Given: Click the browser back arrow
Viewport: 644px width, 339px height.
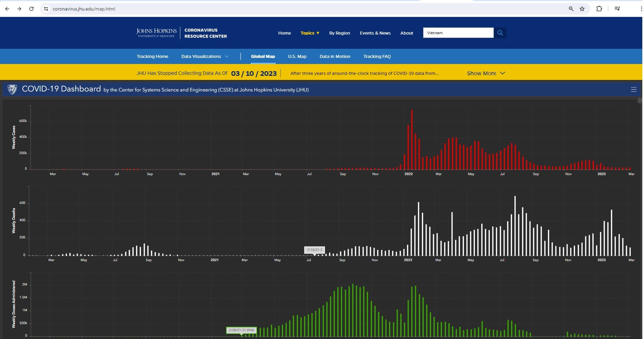Looking at the screenshot, I should [x=7, y=9].
